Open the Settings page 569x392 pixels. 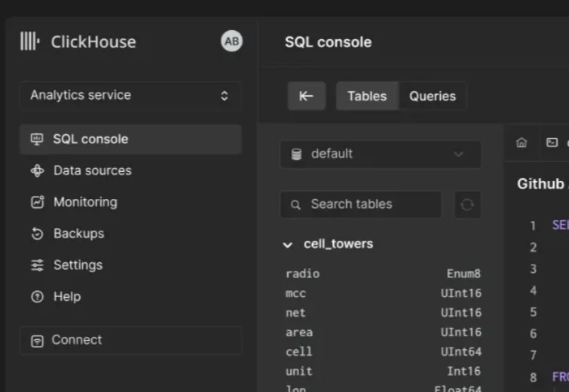point(77,265)
